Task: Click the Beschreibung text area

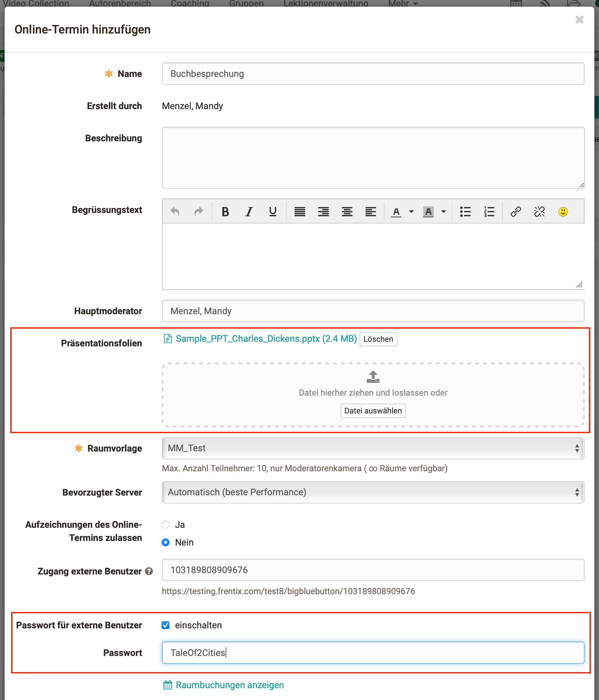Action: (x=373, y=157)
